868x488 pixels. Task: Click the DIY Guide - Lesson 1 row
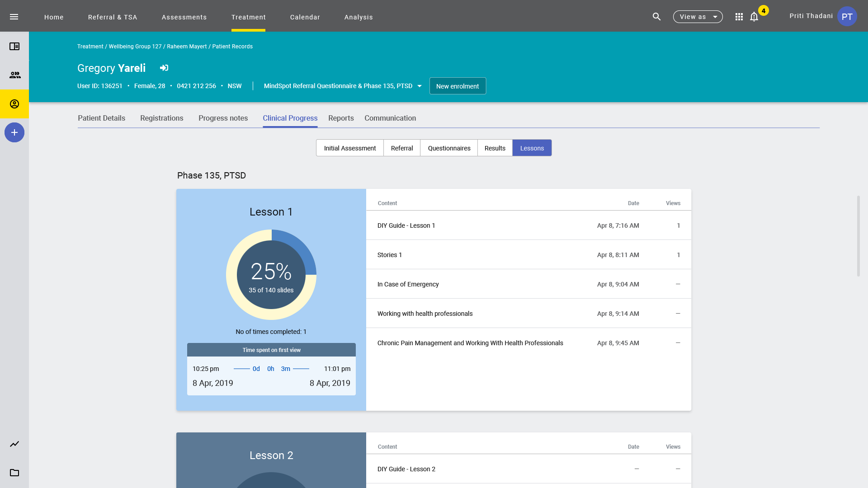[528, 225]
